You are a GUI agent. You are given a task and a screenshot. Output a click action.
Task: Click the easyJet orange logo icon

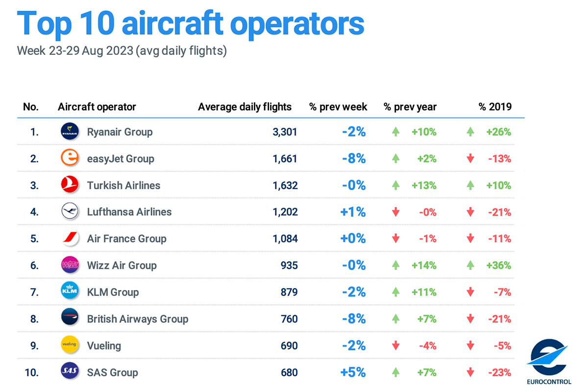[x=69, y=158]
